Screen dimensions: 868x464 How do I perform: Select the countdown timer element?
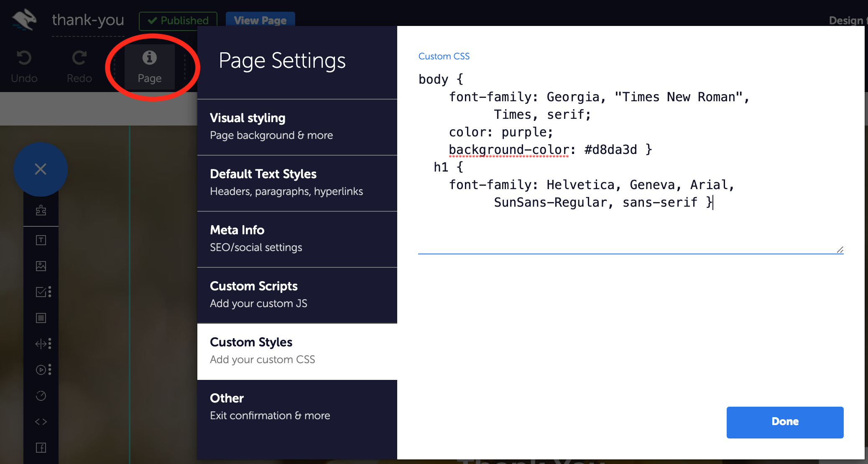tap(41, 396)
